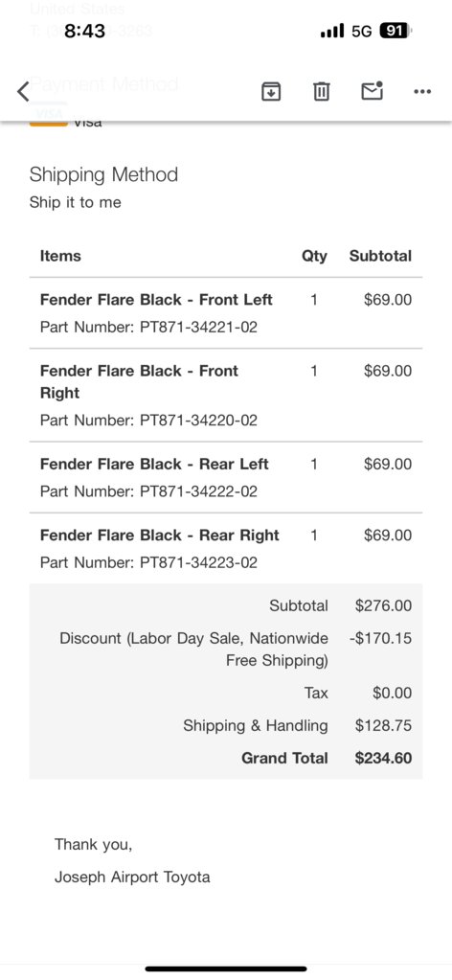Screen dimensions: 452x980
Task: Tap the Grand Total amount $234.60
Action: 383,758
